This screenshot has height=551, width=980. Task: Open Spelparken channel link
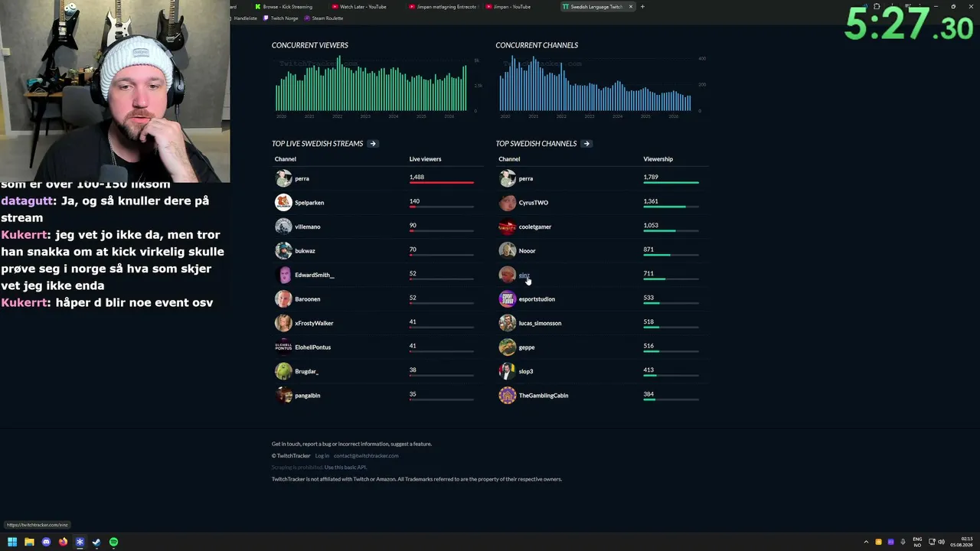309,203
